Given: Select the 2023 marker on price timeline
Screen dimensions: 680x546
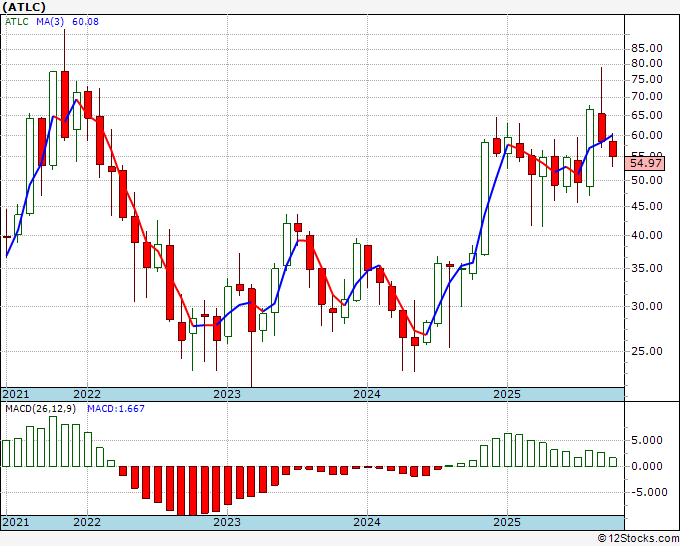Looking at the screenshot, I should 227,394.
